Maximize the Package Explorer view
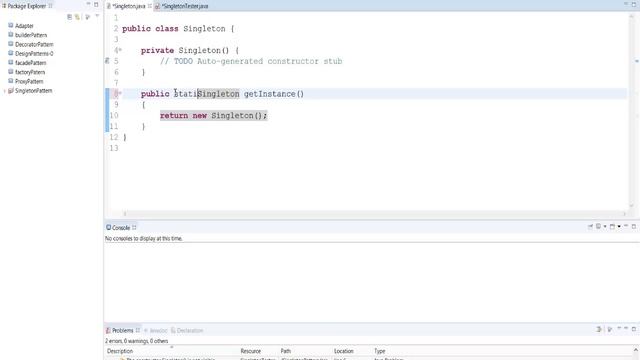The width and height of the screenshot is (640, 360). [96, 4]
